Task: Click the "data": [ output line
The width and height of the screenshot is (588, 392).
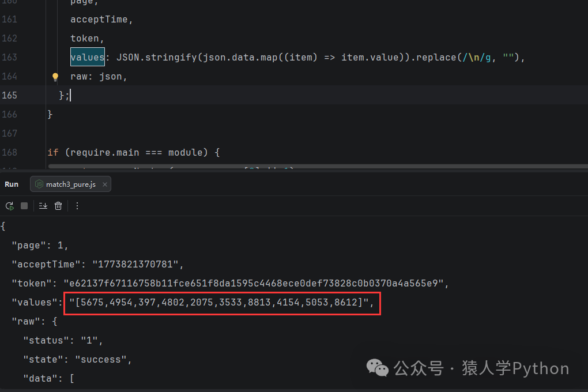Action: pos(49,379)
